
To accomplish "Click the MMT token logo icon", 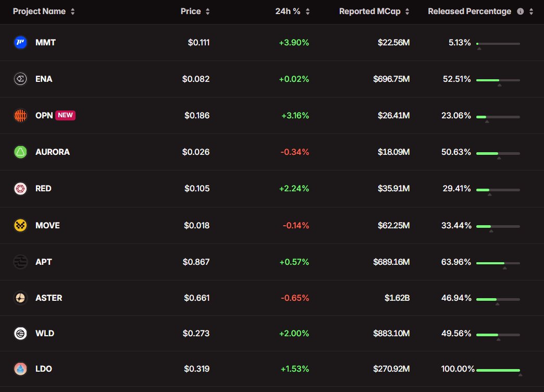I will coord(20,43).
